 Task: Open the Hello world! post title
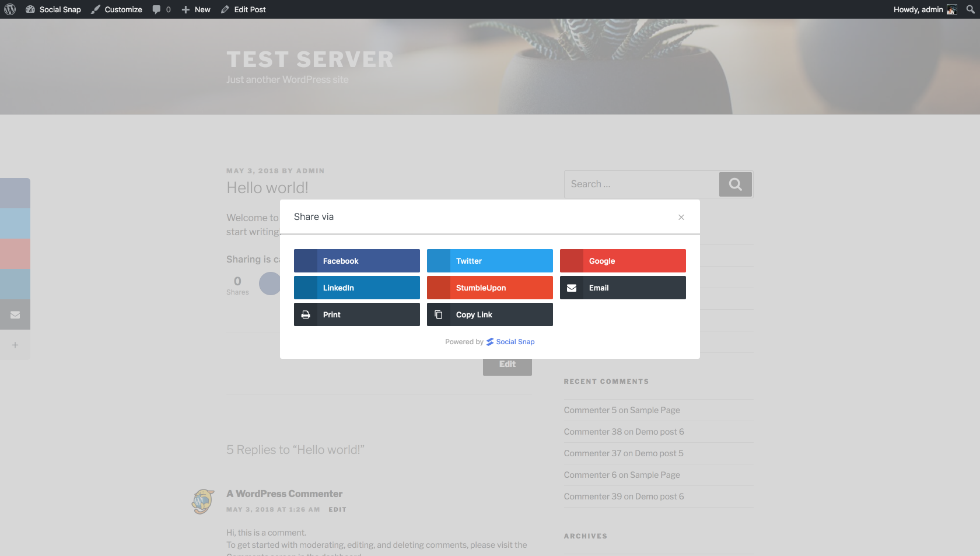coord(267,188)
